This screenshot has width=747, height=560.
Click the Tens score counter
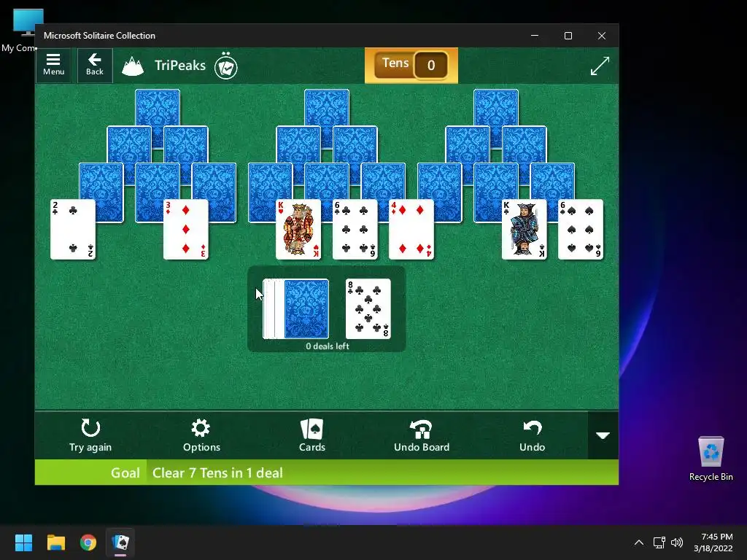(x=411, y=65)
